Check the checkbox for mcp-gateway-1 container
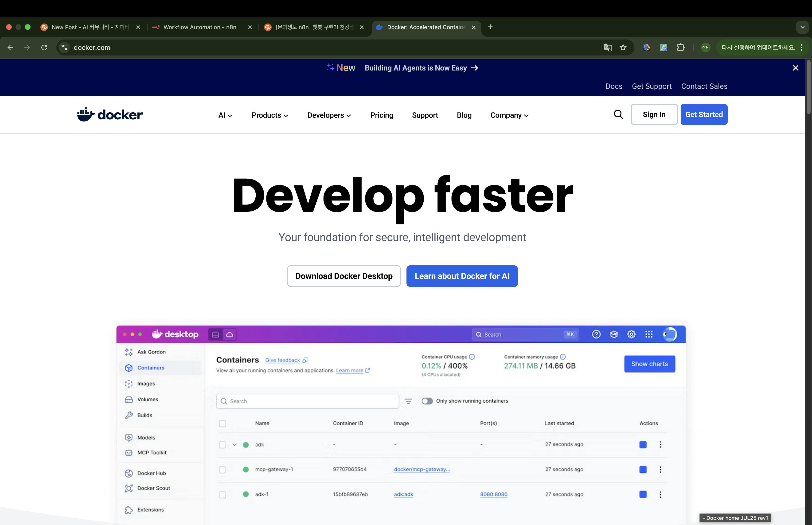812x525 pixels. point(223,470)
